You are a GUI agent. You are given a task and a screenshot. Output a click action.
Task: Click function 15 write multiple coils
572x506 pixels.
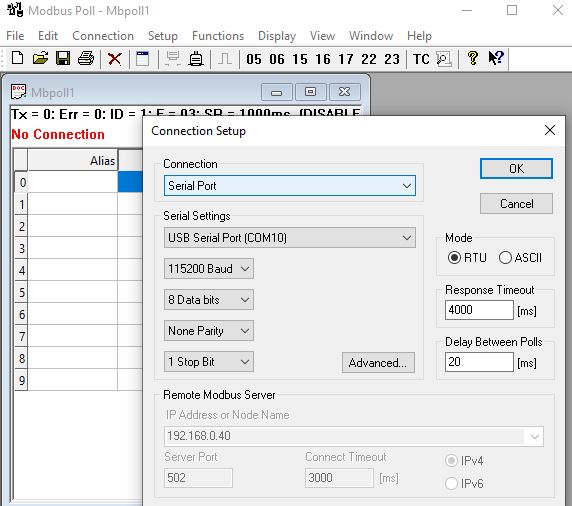tap(300, 59)
